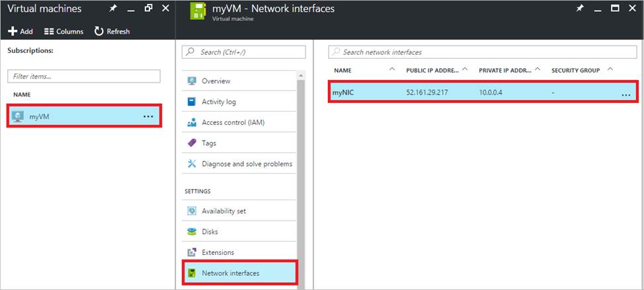Click the Add plus icon
Screen dimensions: 644x290
(x=13, y=31)
